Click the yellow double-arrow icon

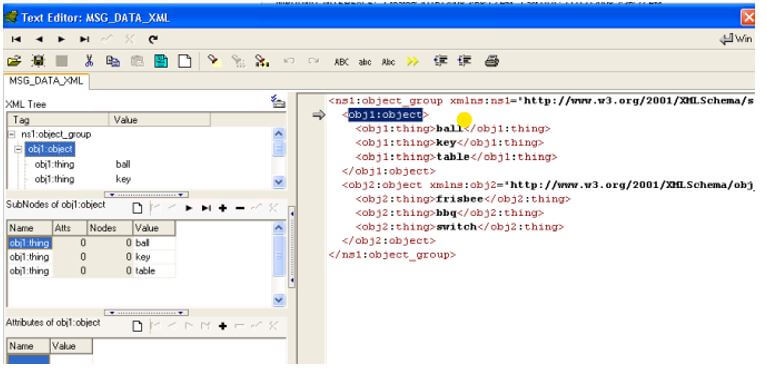[x=413, y=62]
